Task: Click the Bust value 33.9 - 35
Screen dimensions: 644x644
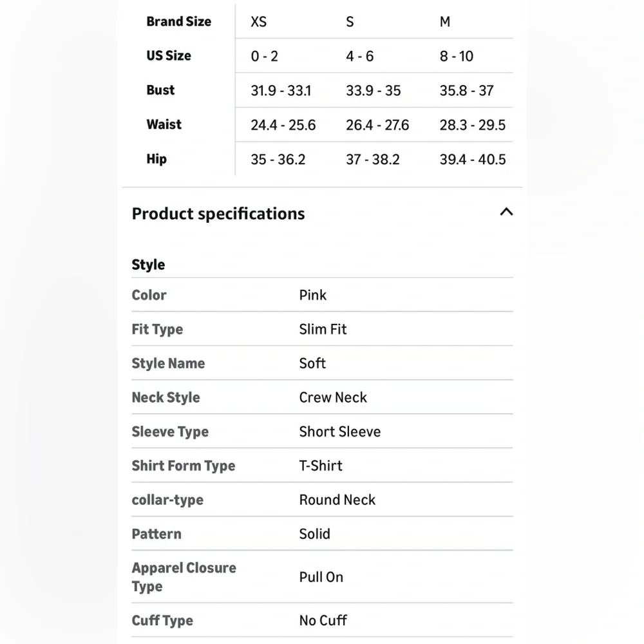Action: (374, 91)
